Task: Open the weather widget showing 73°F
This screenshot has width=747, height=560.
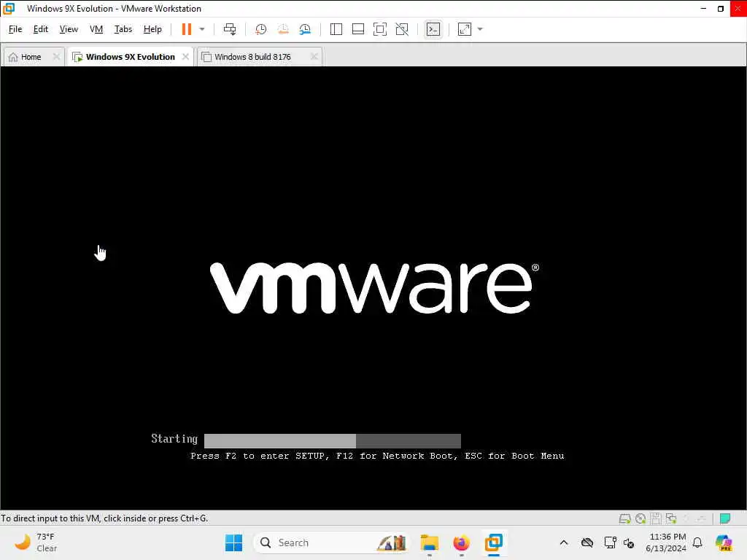Action: click(x=36, y=542)
